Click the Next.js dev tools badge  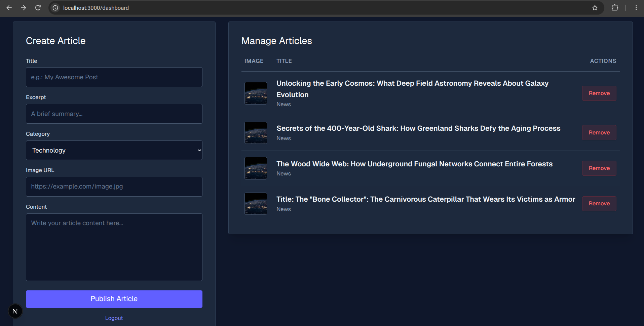tap(15, 311)
